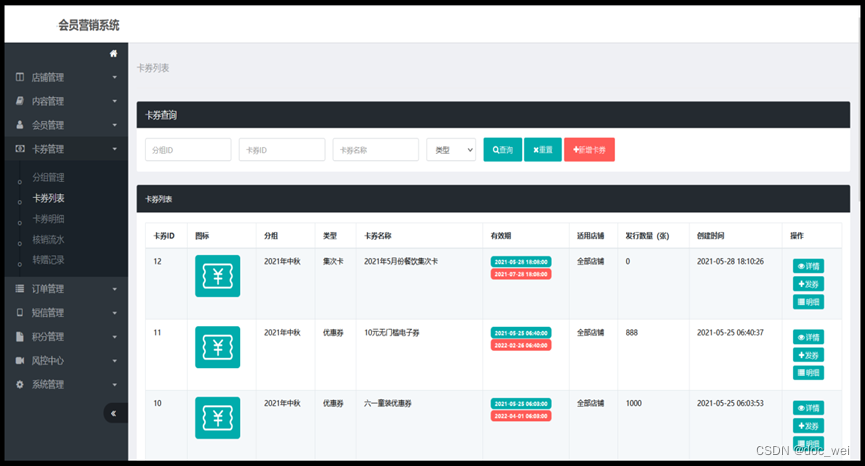Expand the 内容管理 menu arrow
The width and height of the screenshot is (865, 466).
pyautogui.click(x=115, y=101)
